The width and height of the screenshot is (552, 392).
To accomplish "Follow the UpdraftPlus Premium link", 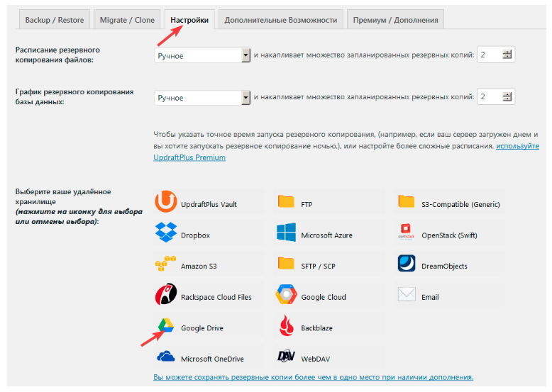I will (189, 157).
